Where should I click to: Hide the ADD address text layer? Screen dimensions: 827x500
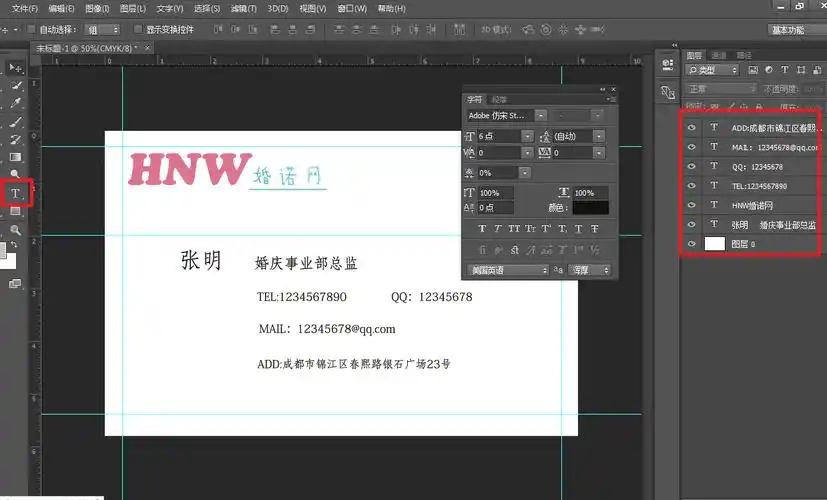click(x=691, y=128)
